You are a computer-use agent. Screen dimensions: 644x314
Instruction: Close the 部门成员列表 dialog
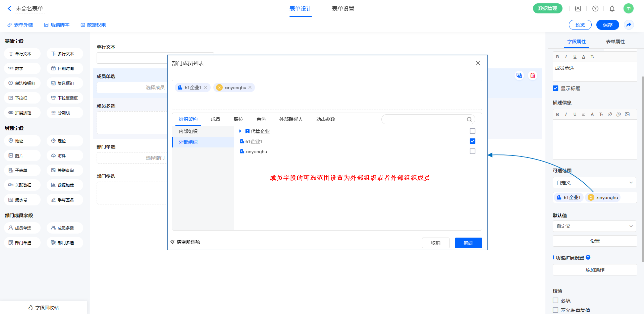click(478, 63)
